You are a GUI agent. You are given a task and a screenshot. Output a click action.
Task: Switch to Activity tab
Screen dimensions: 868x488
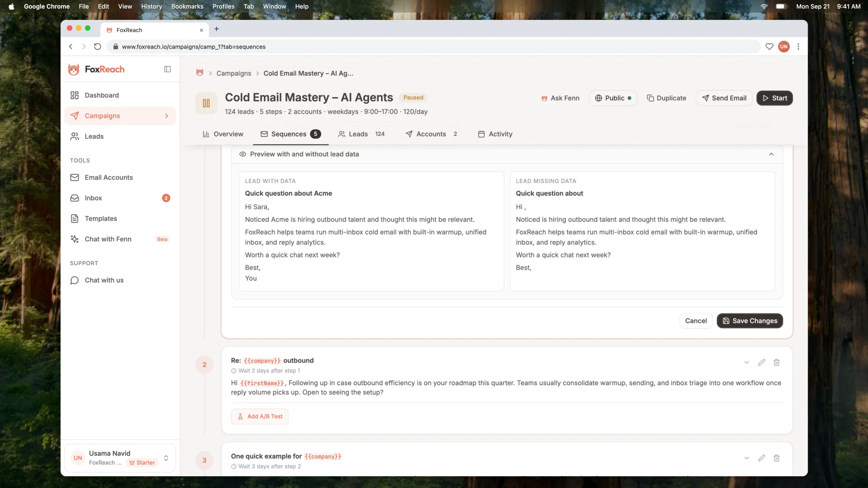click(x=495, y=134)
